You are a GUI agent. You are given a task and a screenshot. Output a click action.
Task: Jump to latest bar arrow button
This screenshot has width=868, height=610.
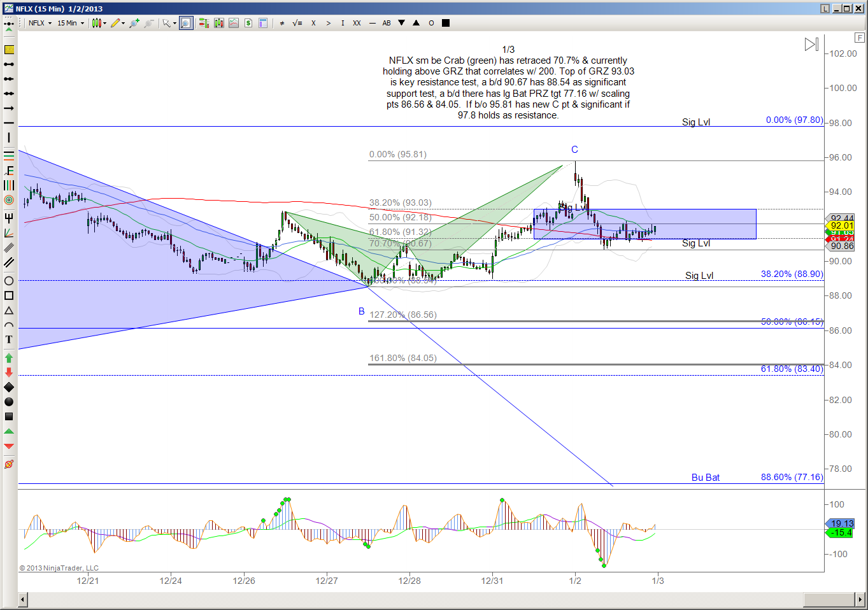(811, 45)
